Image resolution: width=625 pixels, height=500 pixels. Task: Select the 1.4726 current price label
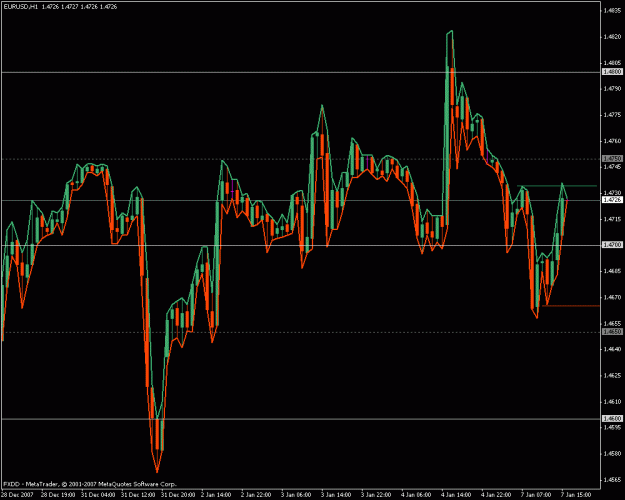612,199
